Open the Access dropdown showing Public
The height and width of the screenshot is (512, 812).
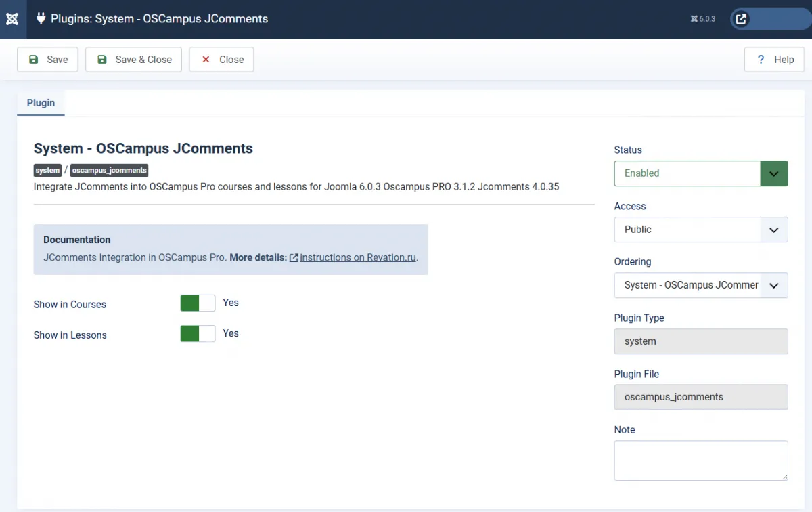[701, 230]
